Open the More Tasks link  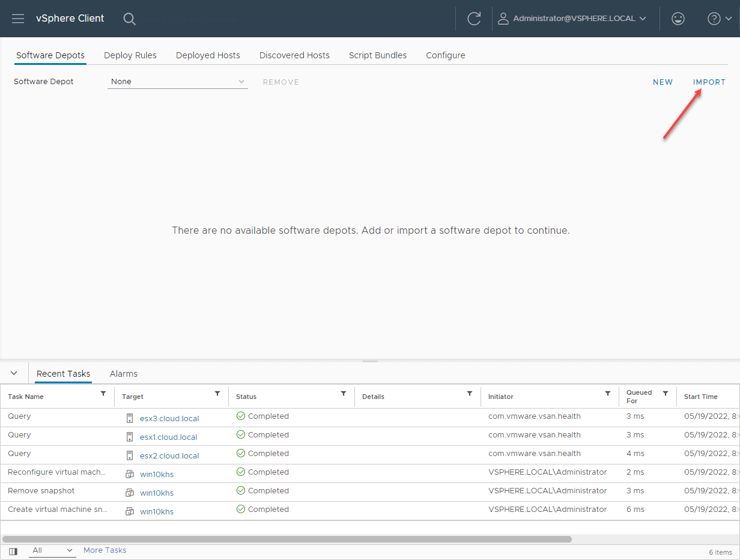[105, 550]
